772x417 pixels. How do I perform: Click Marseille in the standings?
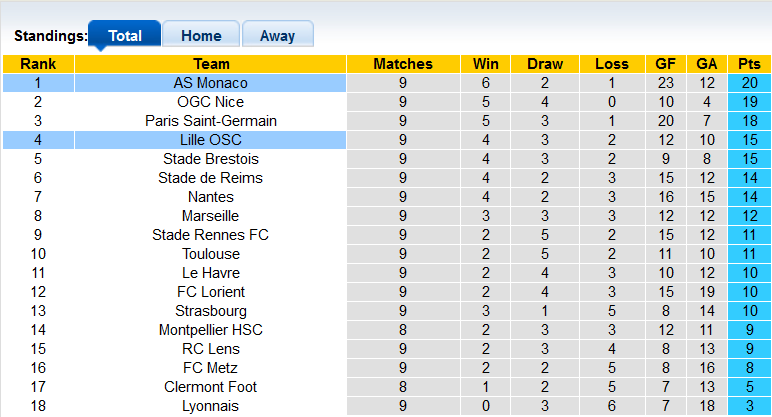click(x=210, y=216)
